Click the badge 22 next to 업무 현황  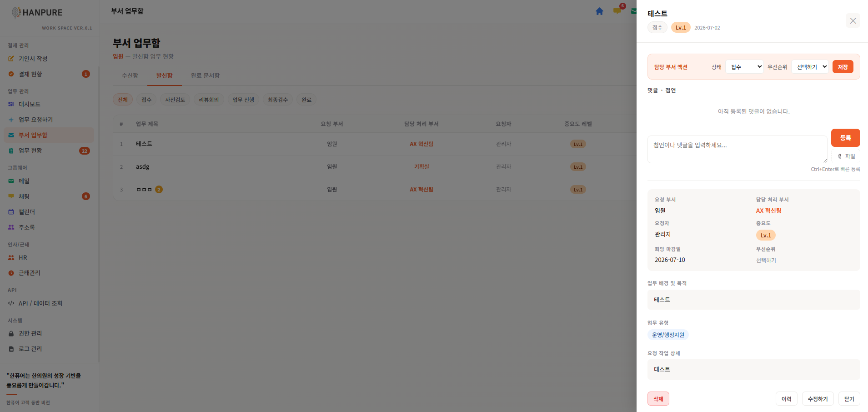(x=85, y=151)
